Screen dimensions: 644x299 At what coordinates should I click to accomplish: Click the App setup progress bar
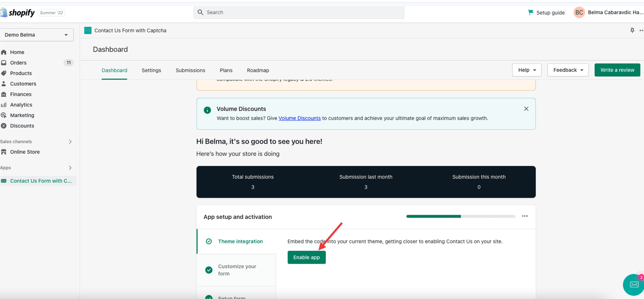point(461,216)
